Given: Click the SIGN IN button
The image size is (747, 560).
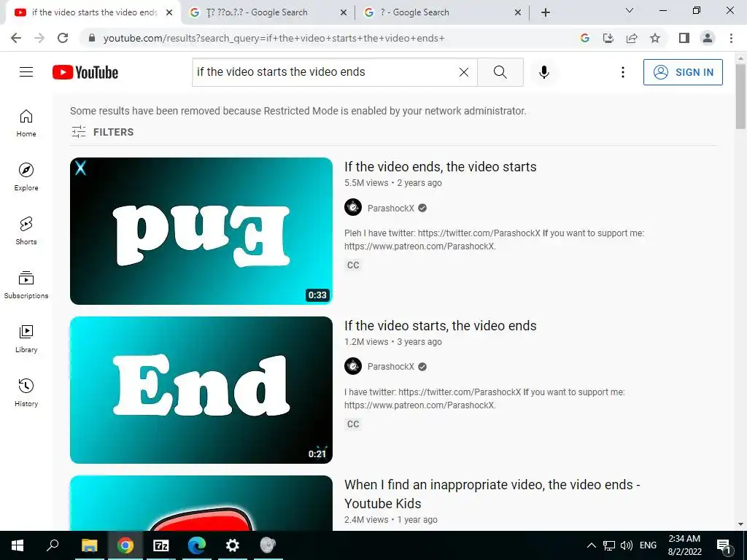Looking at the screenshot, I should pos(683,72).
